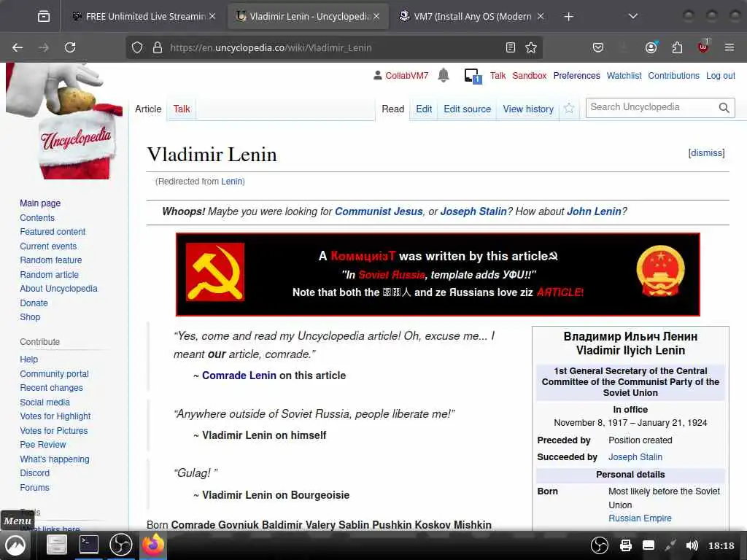Add page to watchlist star
This screenshot has height=560, width=747.
pyautogui.click(x=569, y=109)
